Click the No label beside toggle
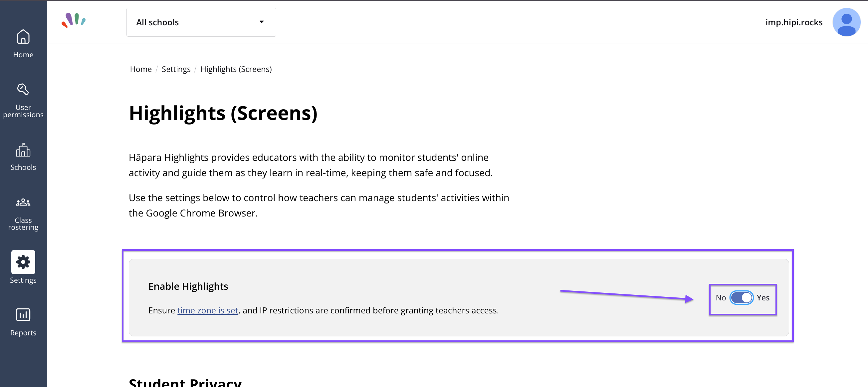 click(x=721, y=298)
